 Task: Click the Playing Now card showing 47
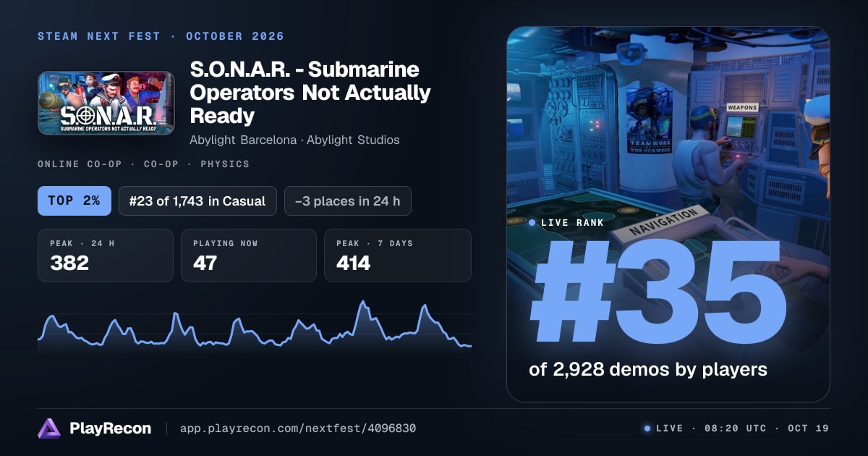click(x=249, y=256)
